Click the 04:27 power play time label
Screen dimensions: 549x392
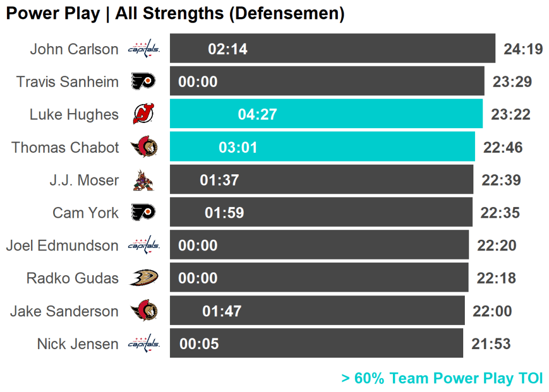tap(257, 114)
